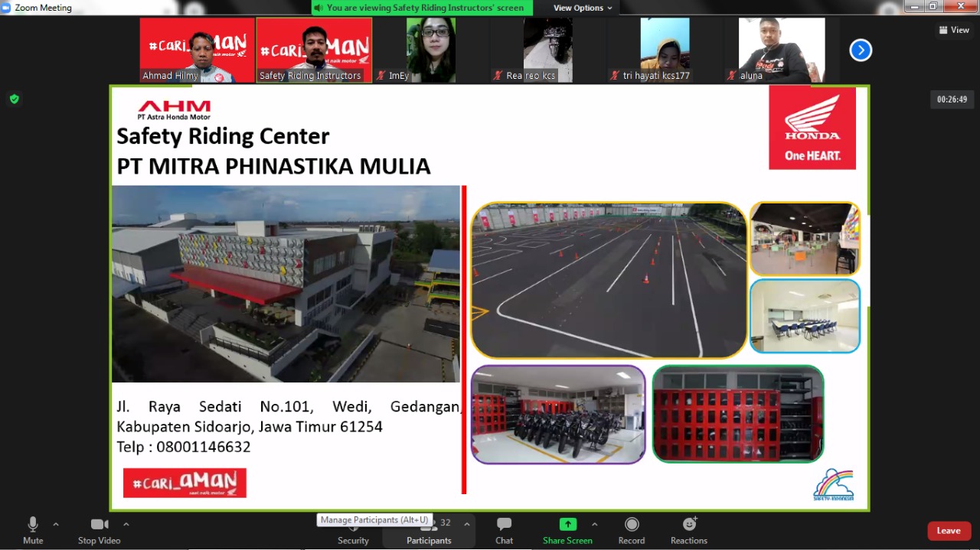This screenshot has height=550, width=980.
Task: Click the green screen-viewing notification banner
Action: (x=422, y=8)
